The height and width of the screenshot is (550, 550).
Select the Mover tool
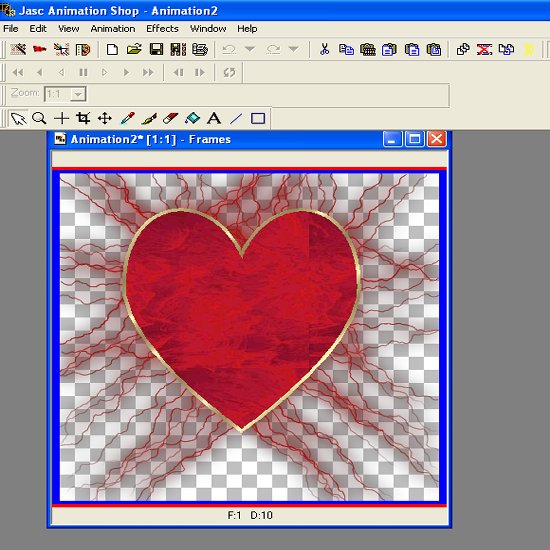pyautogui.click(x=105, y=118)
